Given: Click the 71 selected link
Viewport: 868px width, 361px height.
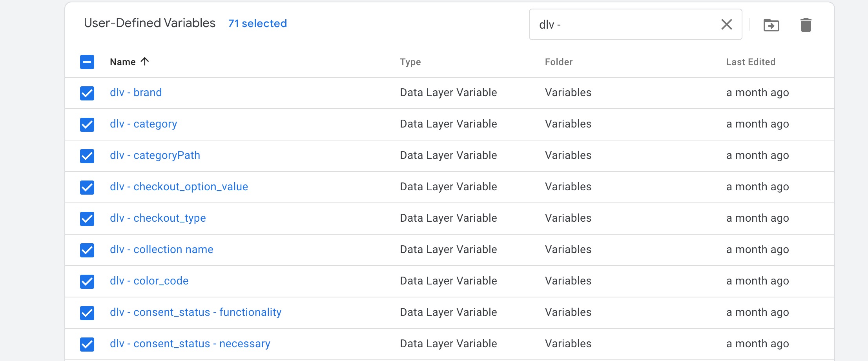Looking at the screenshot, I should (x=258, y=23).
